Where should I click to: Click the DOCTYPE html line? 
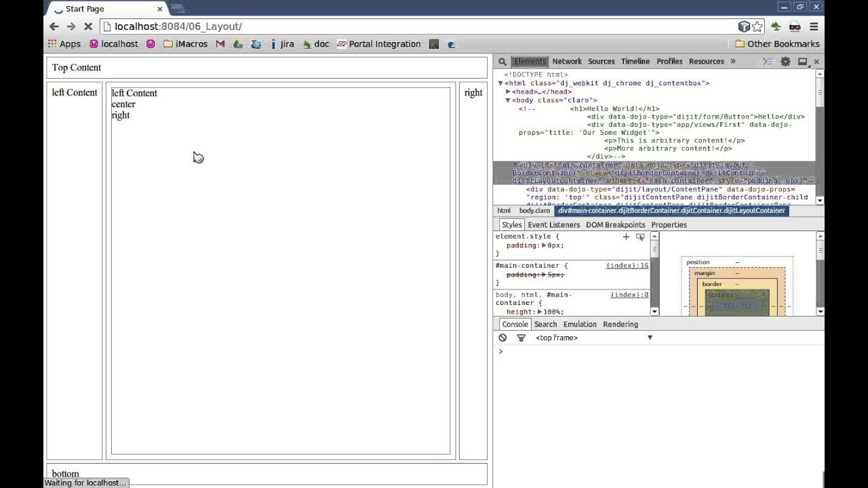(536, 75)
